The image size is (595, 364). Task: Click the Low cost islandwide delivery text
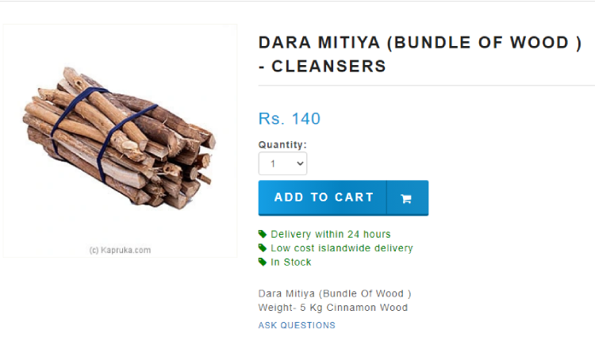tap(341, 248)
